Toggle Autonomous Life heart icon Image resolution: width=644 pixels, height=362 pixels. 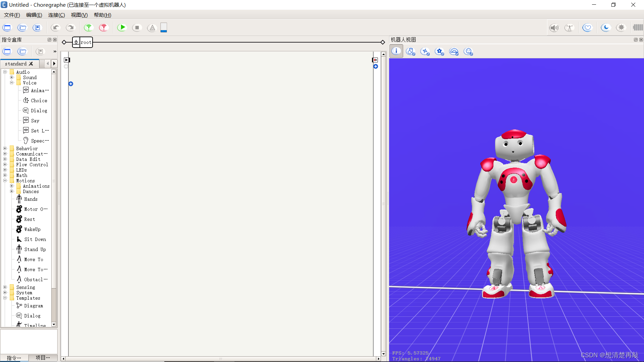[587, 28]
